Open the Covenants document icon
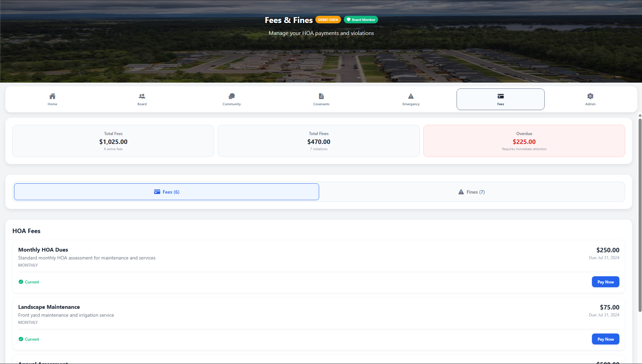Image resolution: width=642 pixels, height=364 pixels. tap(321, 96)
